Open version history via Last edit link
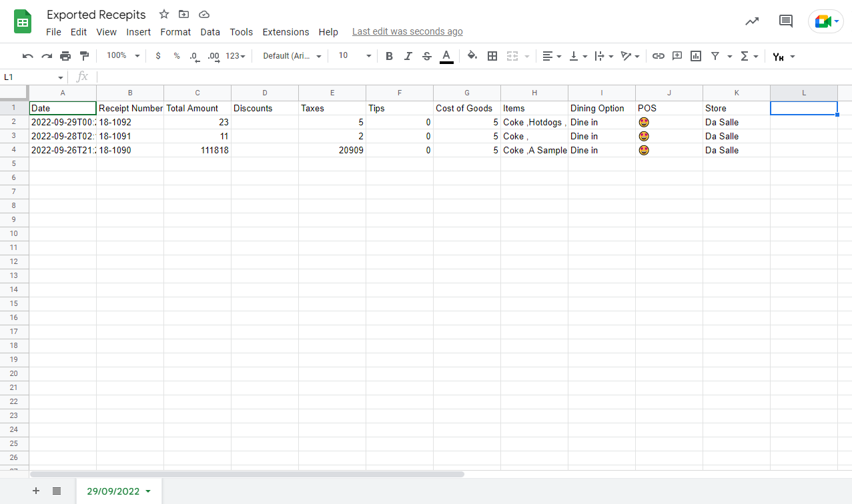Viewport: 852px width, 504px height. [x=407, y=31]
